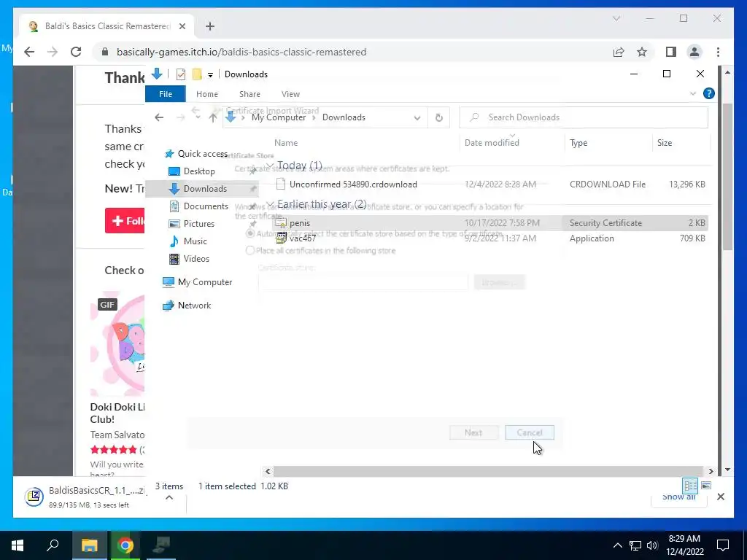
Task: Open the View ribbon tab
Action: [x=290, y=94]
